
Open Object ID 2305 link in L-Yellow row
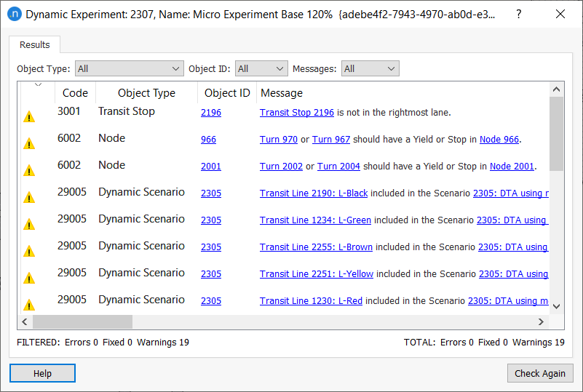[211, 274]
